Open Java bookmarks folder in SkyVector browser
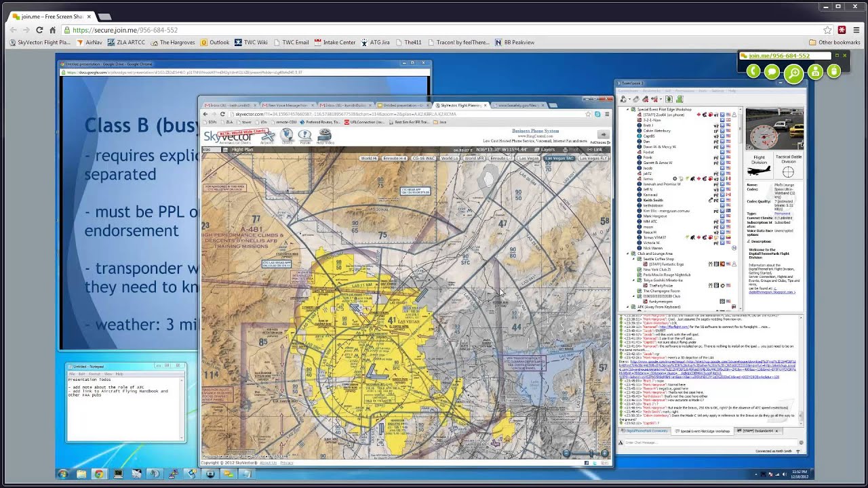The image size is (868, 488). point(441,122)
